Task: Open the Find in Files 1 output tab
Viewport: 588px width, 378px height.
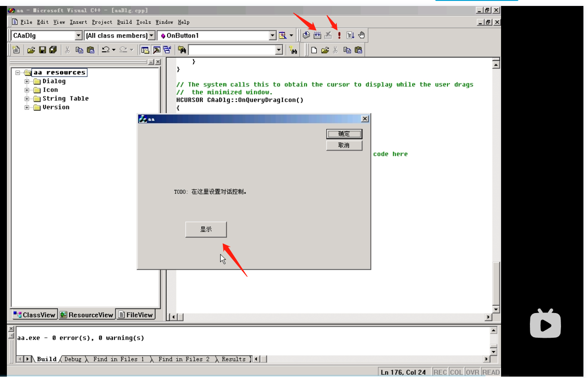Action: tap(119, 359)
